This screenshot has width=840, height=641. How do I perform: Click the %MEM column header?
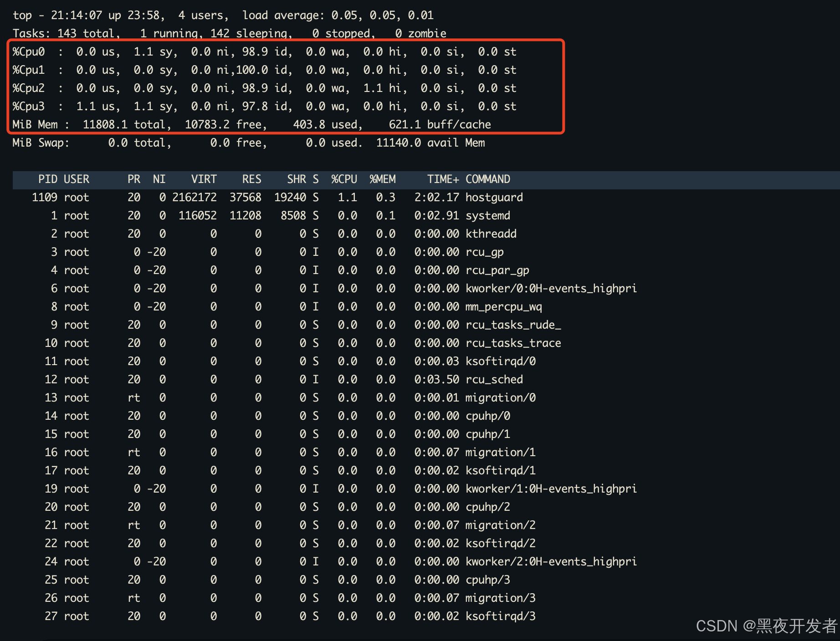[383, 179]
